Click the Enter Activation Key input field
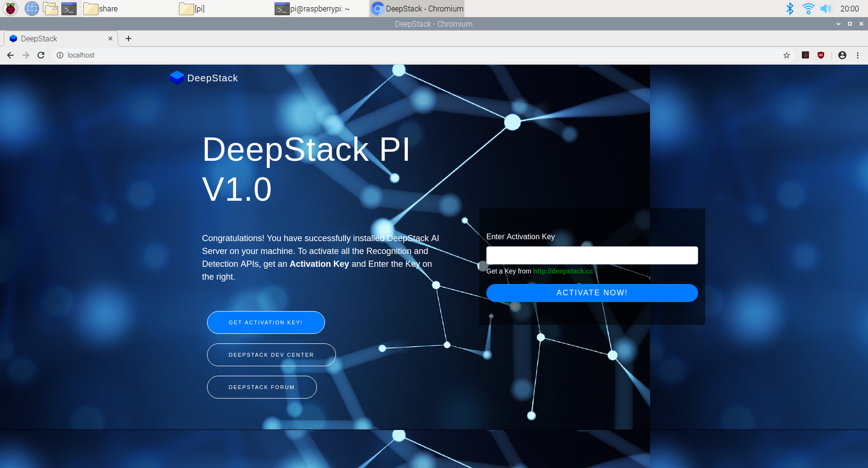Screen dimensions: 868x468 592,255
